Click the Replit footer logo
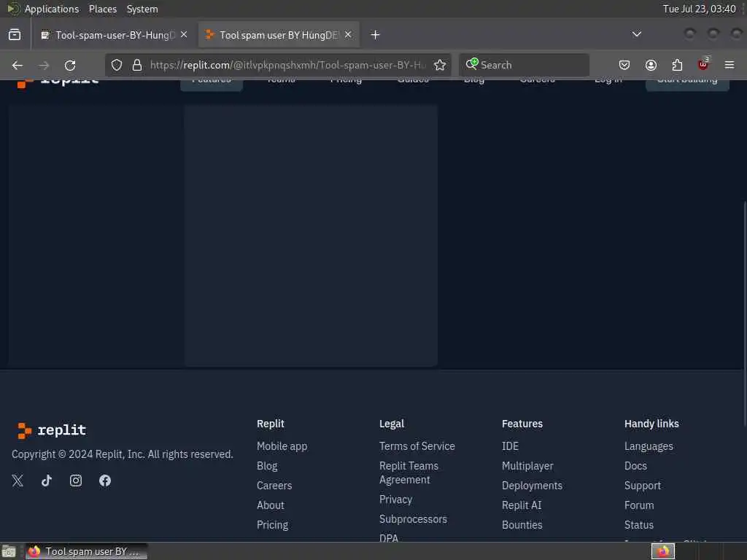Image resolution: width=747 pixels, height=560 pixels. tap(52, 430)
